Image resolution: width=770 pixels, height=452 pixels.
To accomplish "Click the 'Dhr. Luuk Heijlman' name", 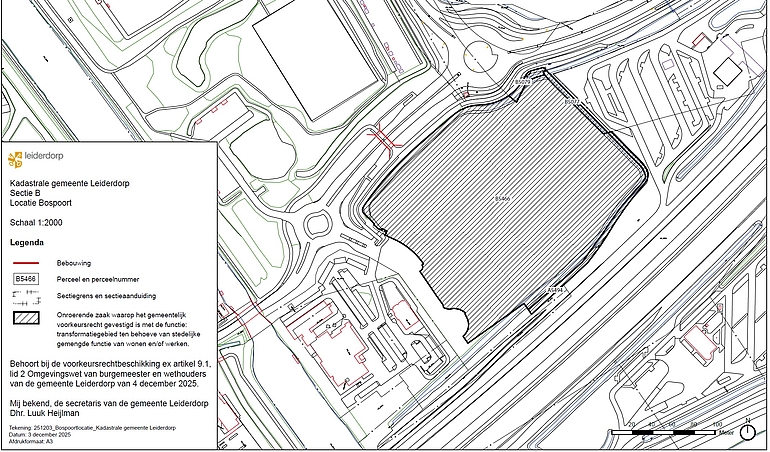I will [x=50, y=411].
